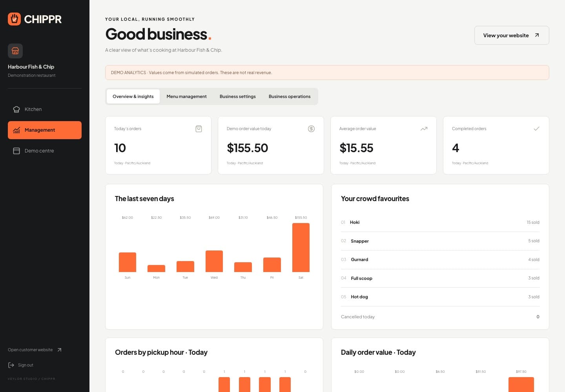Click the Chippr logo icon
This screenshot has width=565, height=392.
tap(15, 19)
